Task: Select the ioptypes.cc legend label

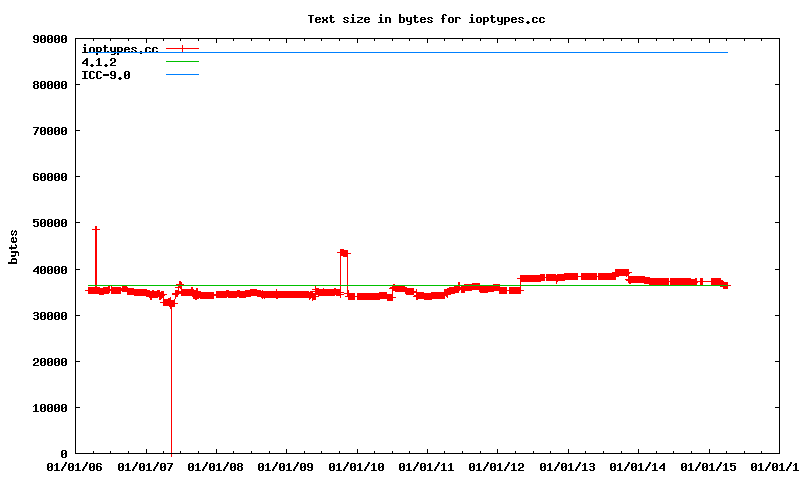Action: pyautogui.click(x=120, y=49)
